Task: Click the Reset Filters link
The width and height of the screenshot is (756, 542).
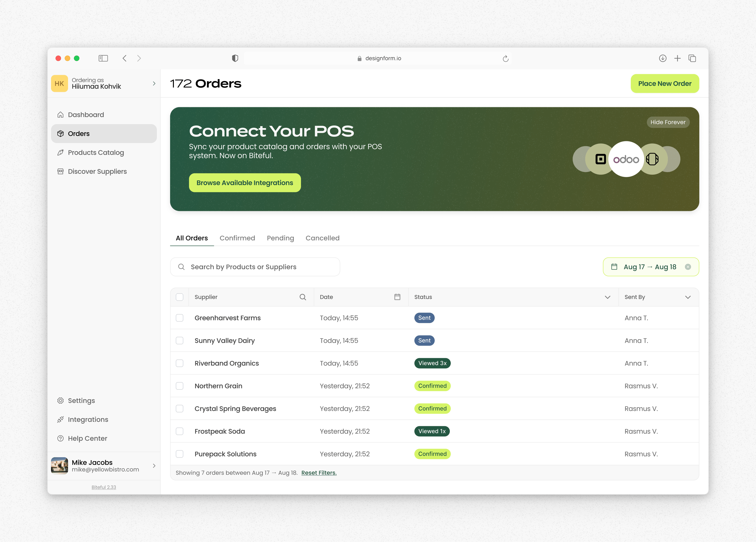Action: tap(319, 473)
